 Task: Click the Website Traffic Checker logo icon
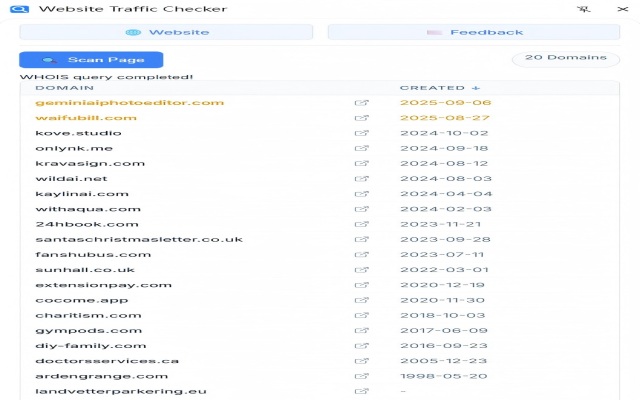click(20, 9)
